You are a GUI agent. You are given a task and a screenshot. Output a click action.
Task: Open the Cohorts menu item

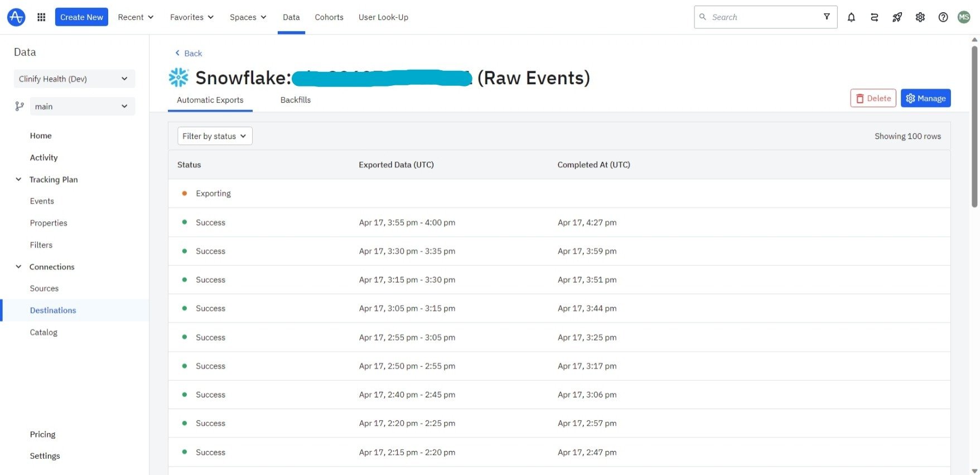coord(329,17)
